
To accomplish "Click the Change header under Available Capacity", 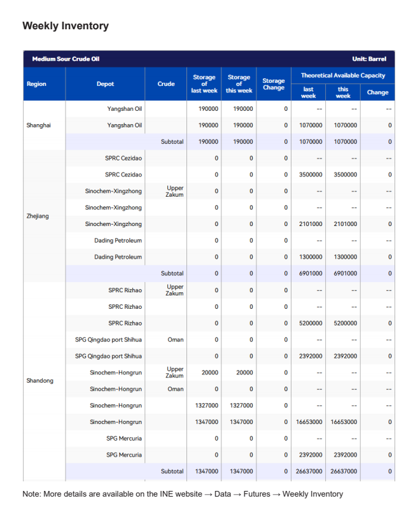I will coord(378,92).
